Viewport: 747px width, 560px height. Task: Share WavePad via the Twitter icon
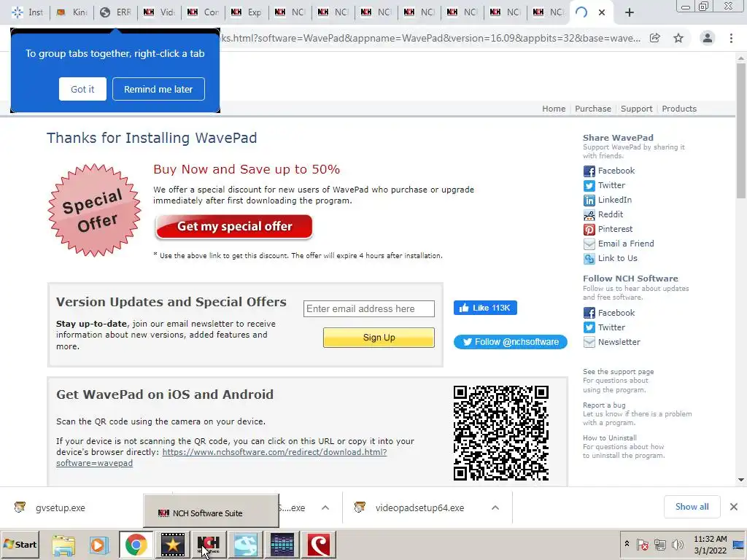(x=589, y=186)
